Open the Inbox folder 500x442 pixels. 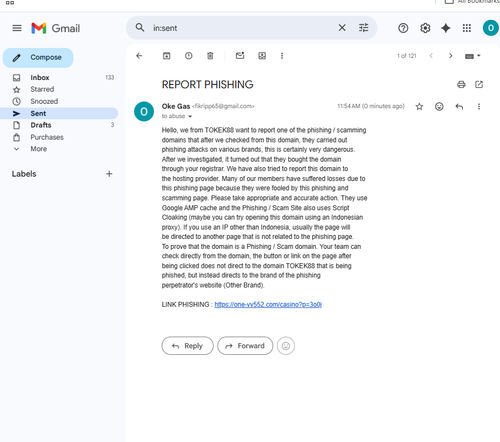tap(40, 77)
